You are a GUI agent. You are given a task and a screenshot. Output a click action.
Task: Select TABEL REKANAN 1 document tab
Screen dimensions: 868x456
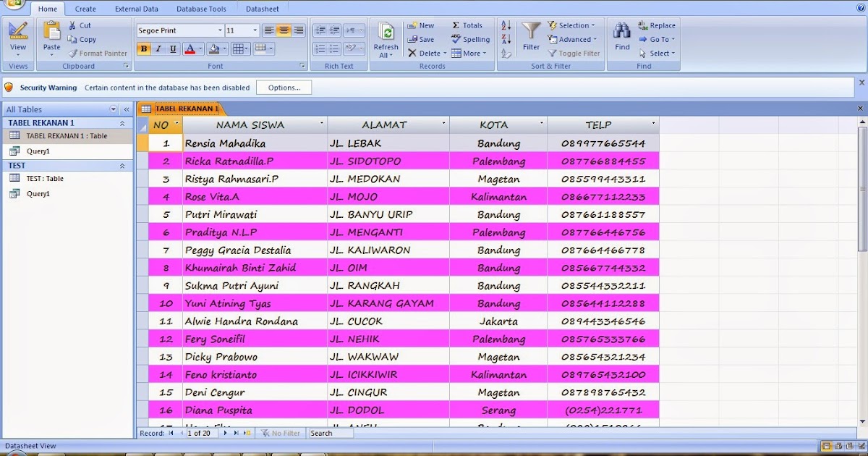[181, 109]
